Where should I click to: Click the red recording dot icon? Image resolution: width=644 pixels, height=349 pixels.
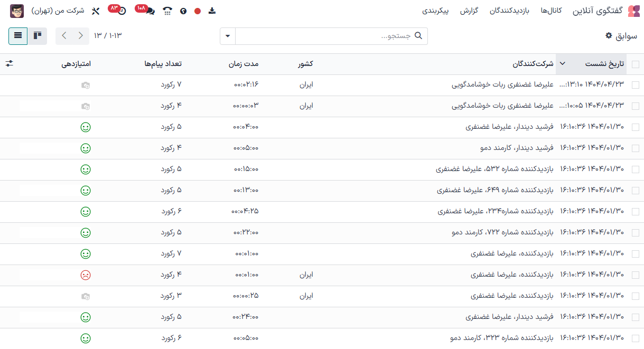click(197, 10)
